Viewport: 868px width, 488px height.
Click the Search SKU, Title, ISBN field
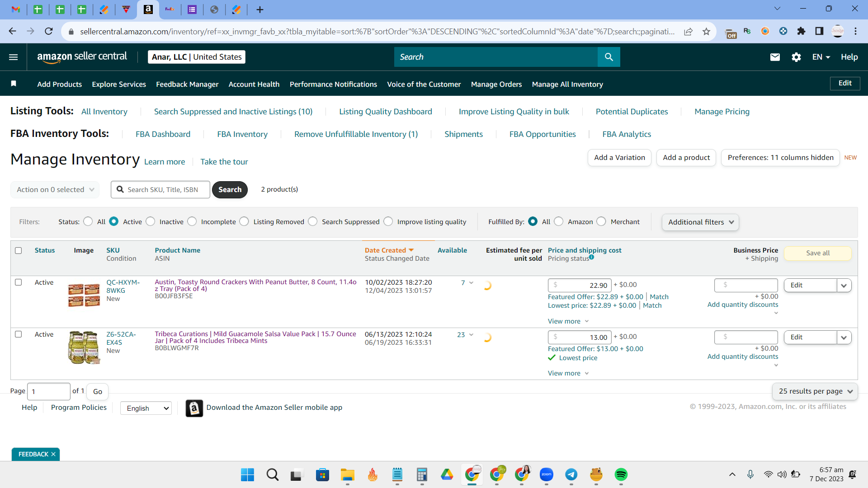[x=160, y=190]
